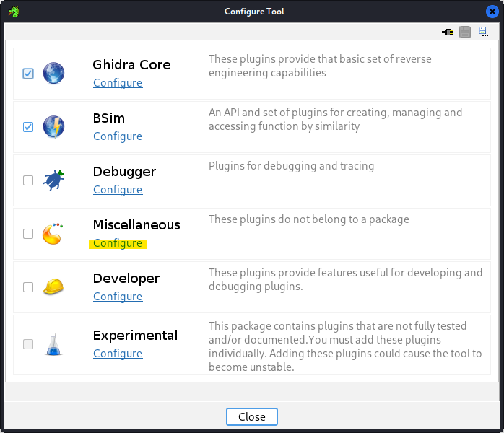Viewport: 504px width, 433px height.
Task: Open Configure link under BSim
Action: tap(118, 136)
